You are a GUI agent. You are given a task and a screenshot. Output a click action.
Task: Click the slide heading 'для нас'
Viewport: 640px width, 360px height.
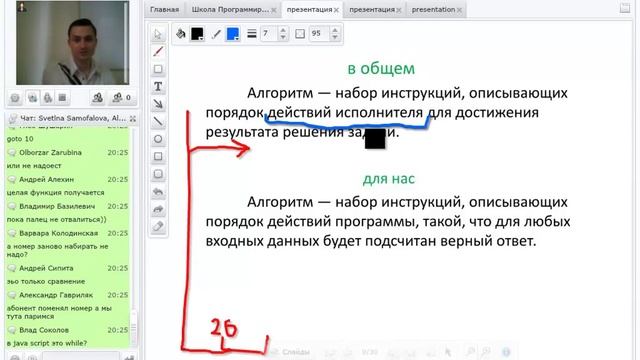389,178
